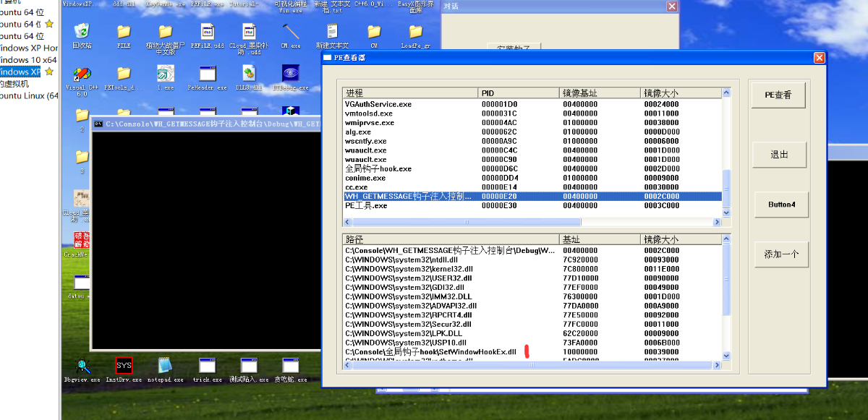Select Windows 10 x64 in VM sidebar
868x420 pixels.
28,59
